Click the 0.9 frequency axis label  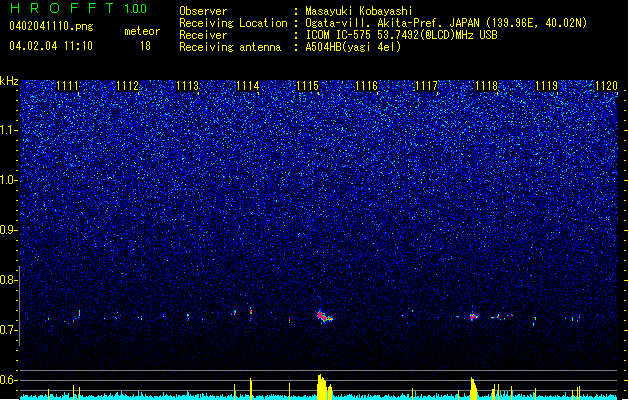[9, 230]
